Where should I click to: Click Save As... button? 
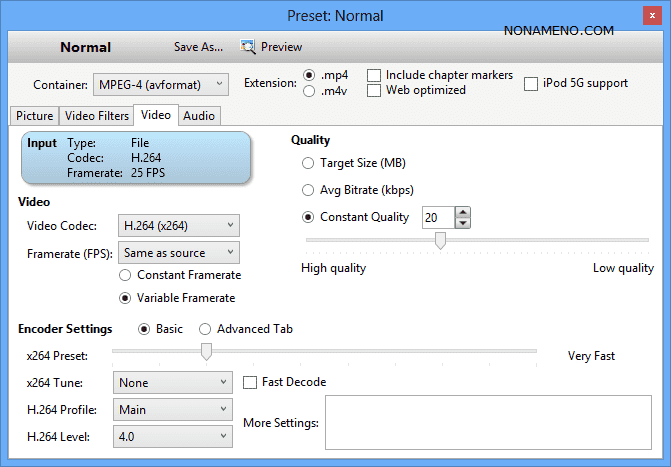tap(200, 47)
